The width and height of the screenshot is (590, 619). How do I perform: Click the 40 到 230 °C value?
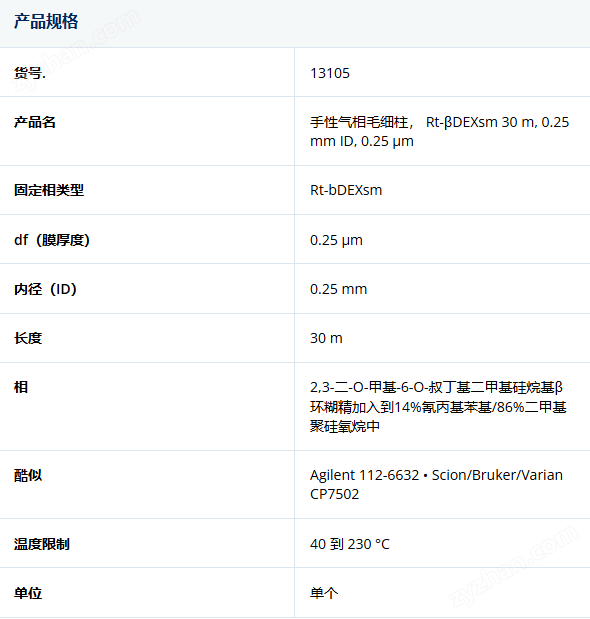point(350,544)
